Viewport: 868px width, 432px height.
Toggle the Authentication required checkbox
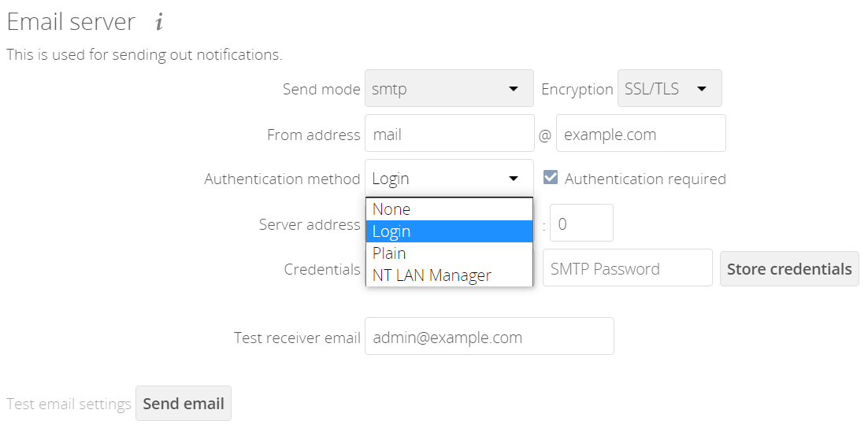[x=551, y=178]
